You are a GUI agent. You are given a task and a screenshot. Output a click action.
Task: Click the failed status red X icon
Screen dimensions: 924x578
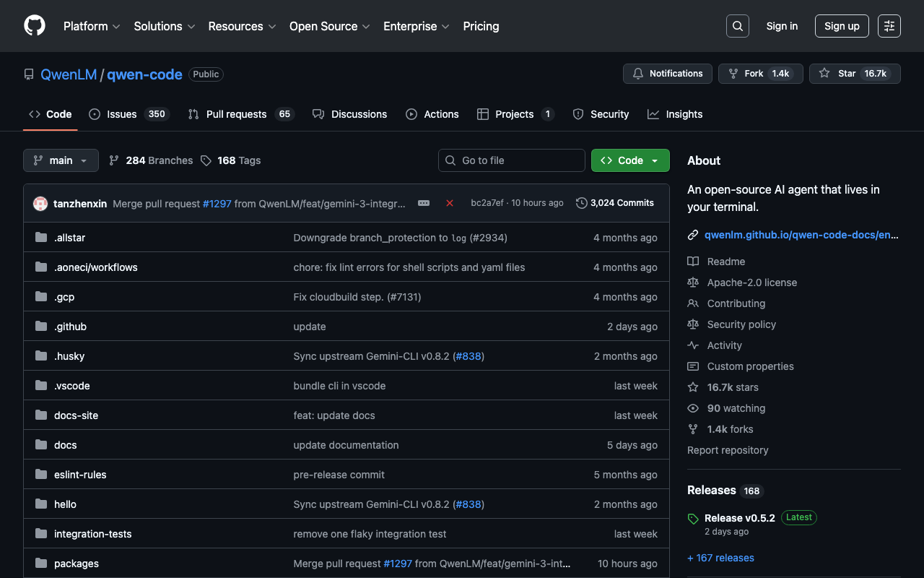coord(450,203)
